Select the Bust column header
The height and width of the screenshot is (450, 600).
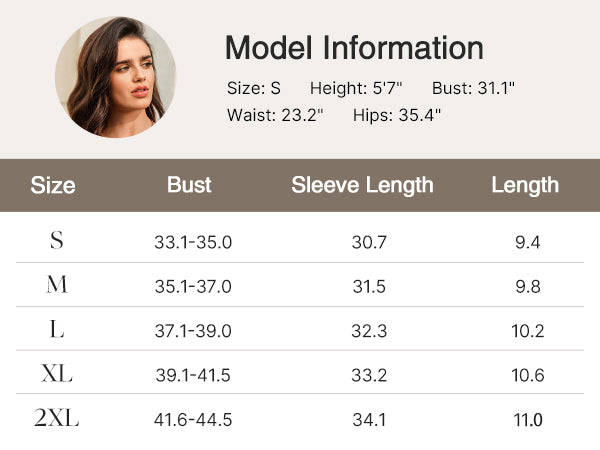point(189,185)
